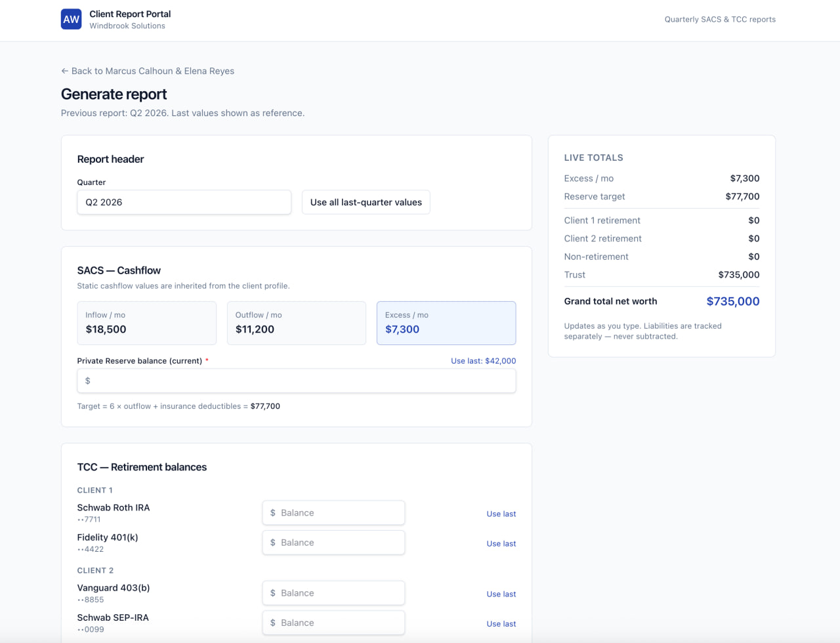Click the SACS — Cashflow heading
This screenshot has height=643, width=840.
click(x=119, y=270)
